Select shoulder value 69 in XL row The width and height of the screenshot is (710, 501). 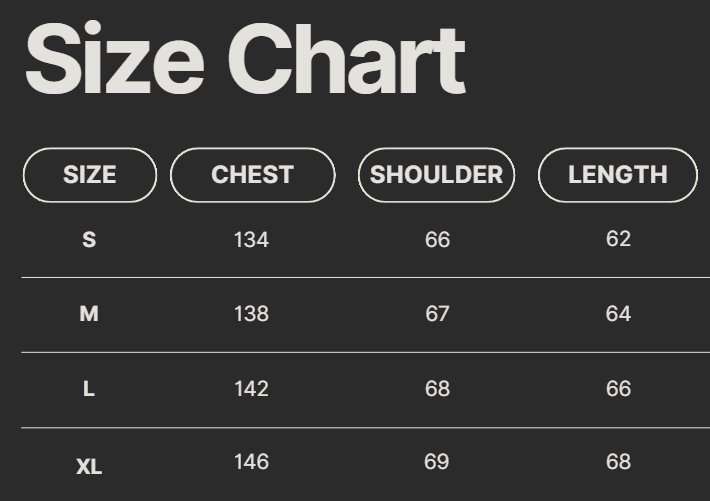pos(437,462)
